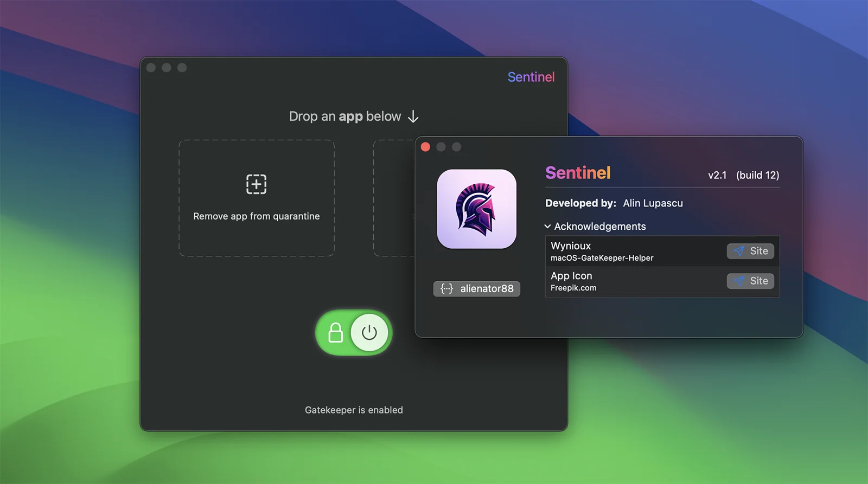Select the Remove app from quarantine drop zone

[257, 198]
